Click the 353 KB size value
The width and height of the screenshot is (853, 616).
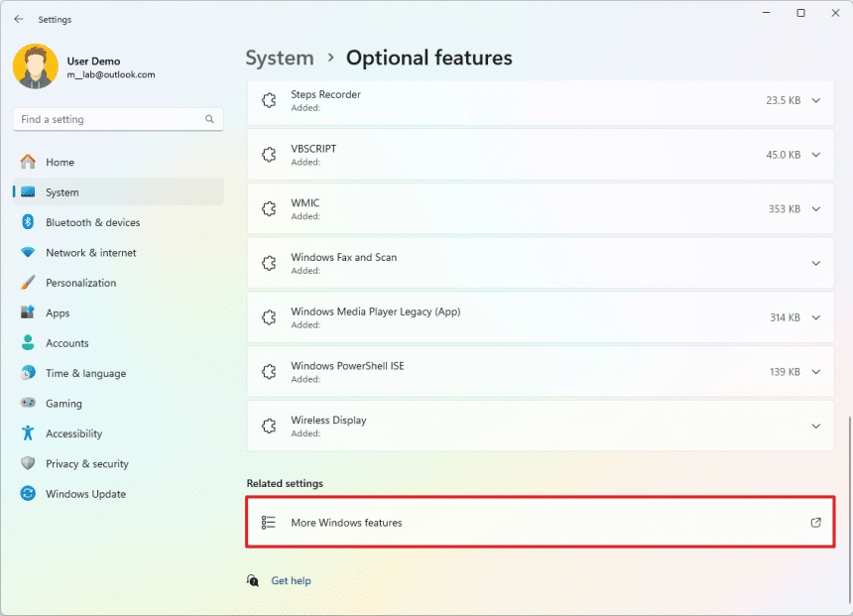tap(784, 209)
